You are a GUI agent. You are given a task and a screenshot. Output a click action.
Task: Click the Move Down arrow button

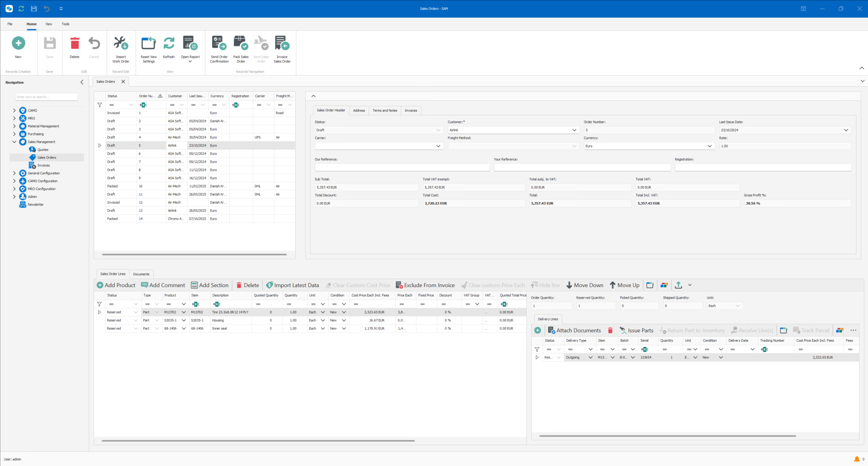pyautogui.click(x=584, y=285)
